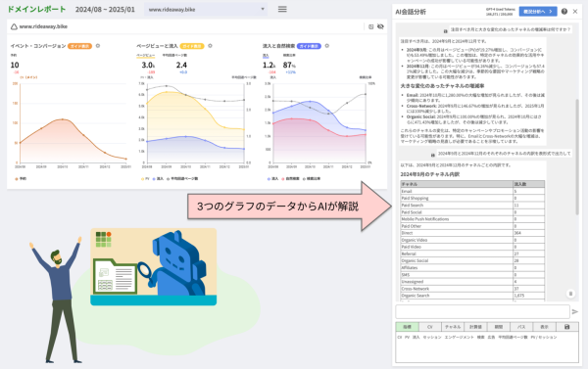Image resolution: width=588 pixels, height=369 pixels.
Task: Click the AI chat vertical scrollbar
Action: [x=577, y=157]
